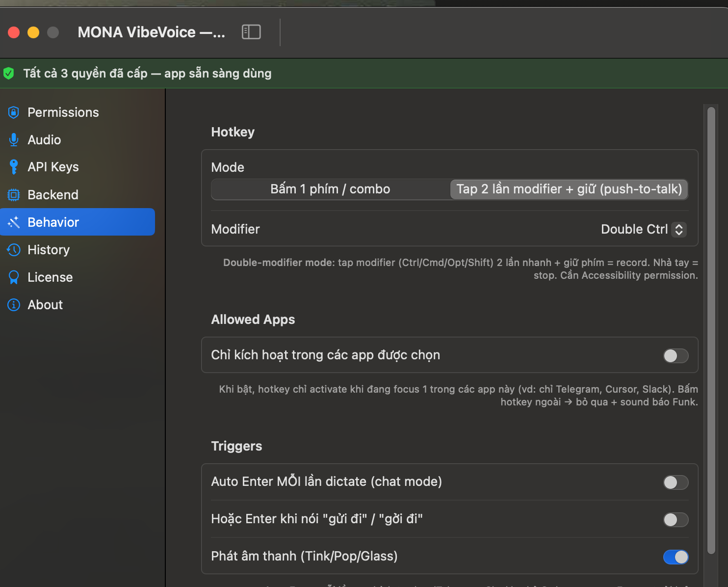Click the 'Triggers' section heading
The image size is (728, 587).
[236, 446]
